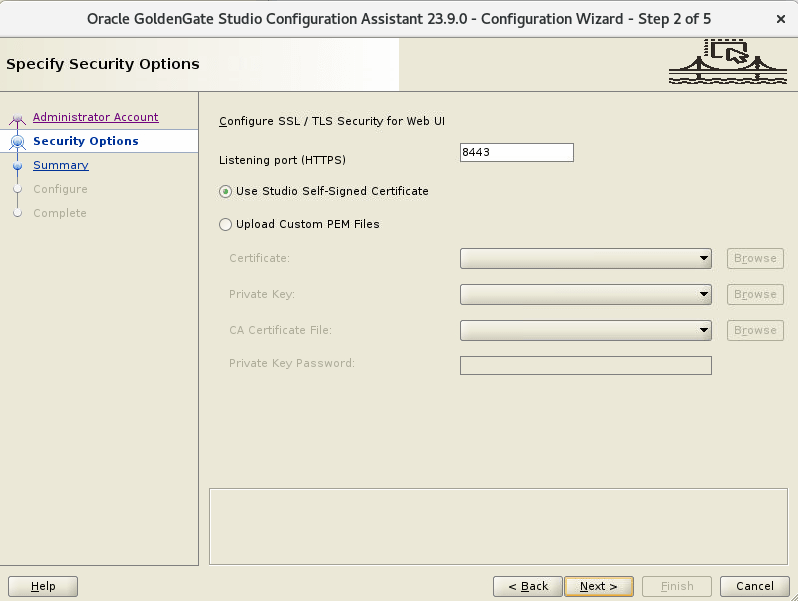
Task: Select Security Options step in sidebar
Action: 86,141
